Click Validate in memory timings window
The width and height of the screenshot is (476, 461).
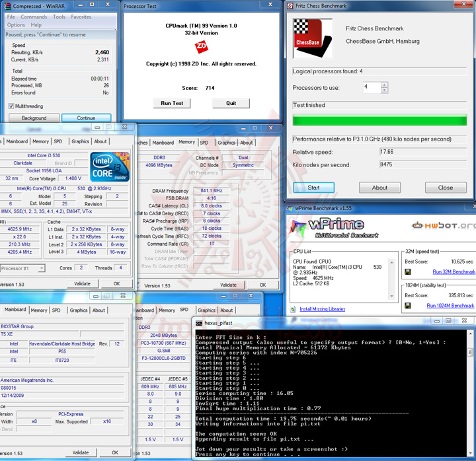click(228, 285)
